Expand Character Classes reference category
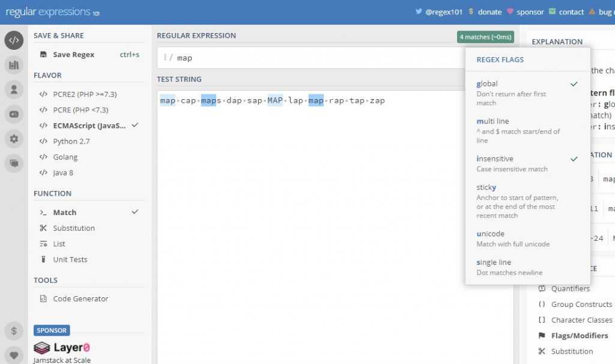The width and height of the screenshot is (615, 364). [x=581, y=320]
